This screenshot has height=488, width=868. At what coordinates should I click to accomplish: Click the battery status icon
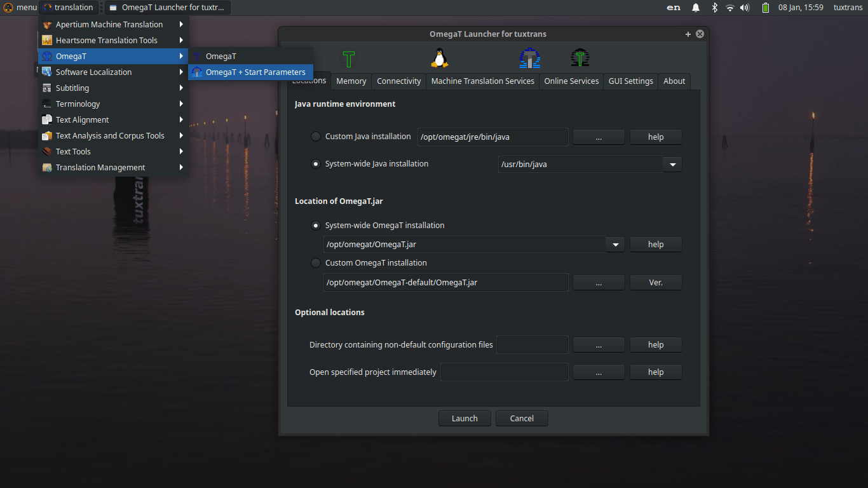point(766,8)
